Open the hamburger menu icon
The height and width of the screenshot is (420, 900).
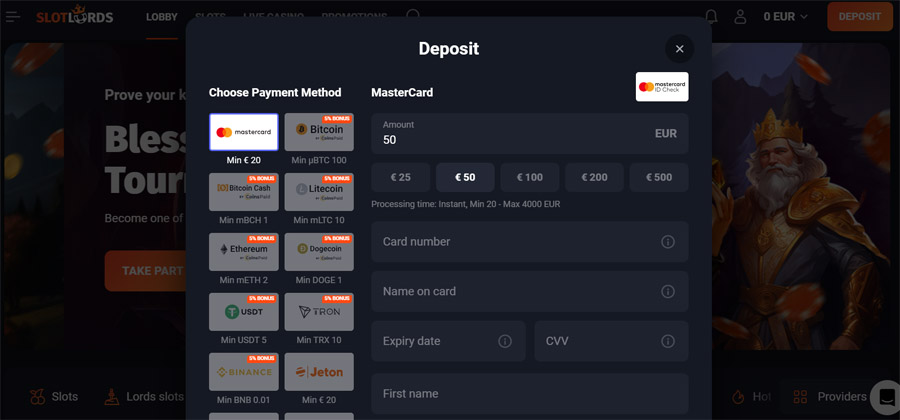pos(13,17)
